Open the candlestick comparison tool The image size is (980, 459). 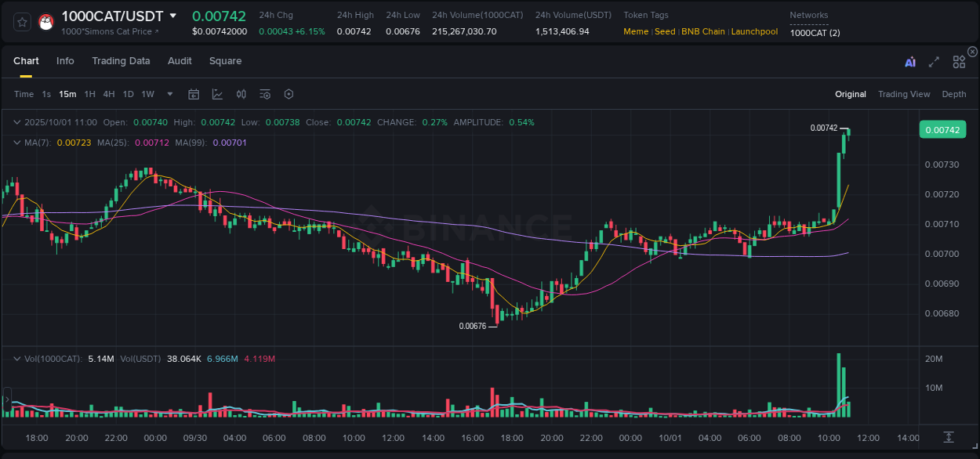click(241, 94)
